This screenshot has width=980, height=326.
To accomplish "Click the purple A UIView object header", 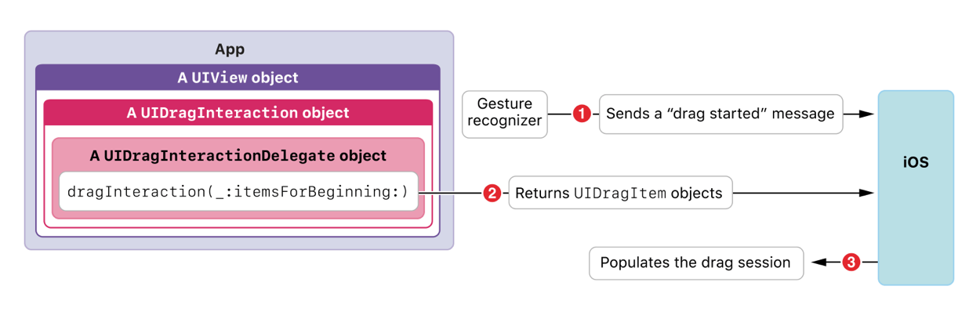I will coord(238,78).
